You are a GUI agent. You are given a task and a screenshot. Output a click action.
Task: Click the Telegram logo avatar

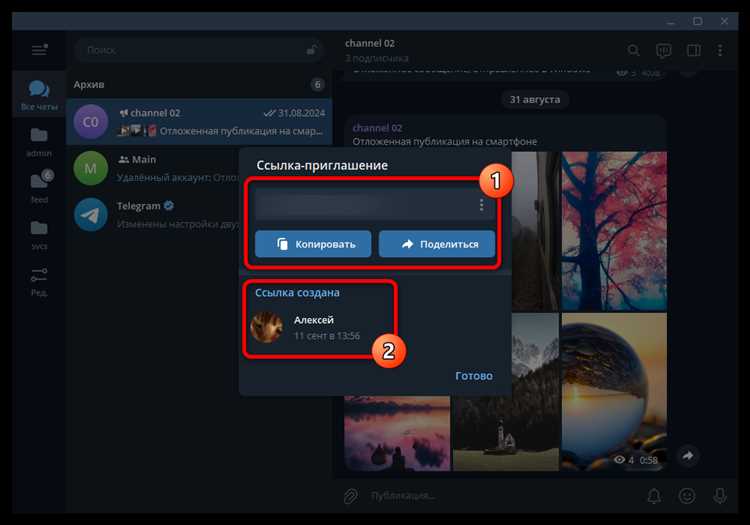click(91, 215)
